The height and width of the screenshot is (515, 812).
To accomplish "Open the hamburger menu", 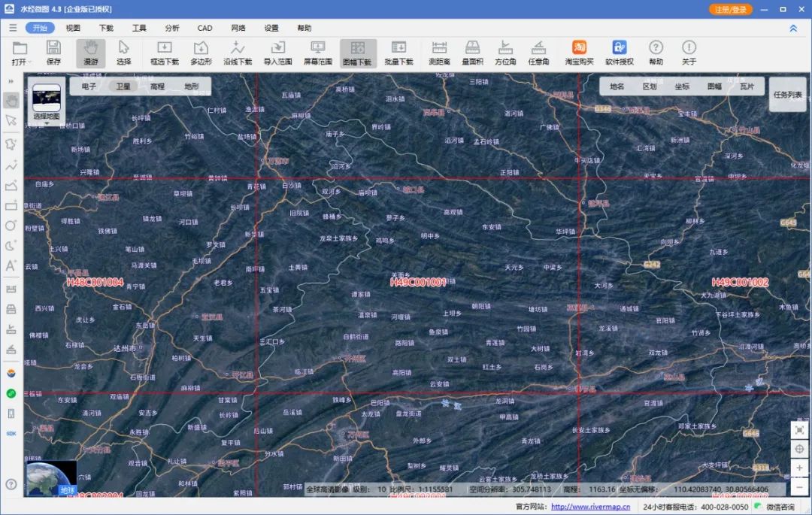I will (x=13, y=28).
